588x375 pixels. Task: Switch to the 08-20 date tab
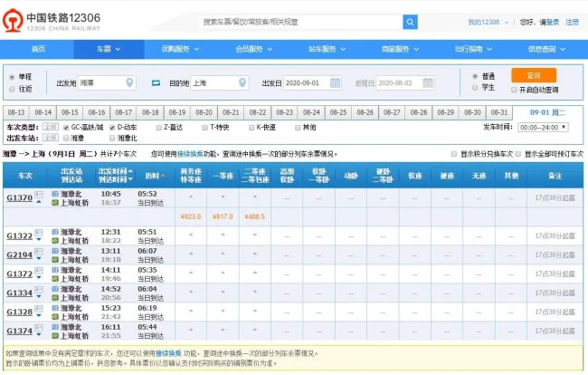[204, 112]
